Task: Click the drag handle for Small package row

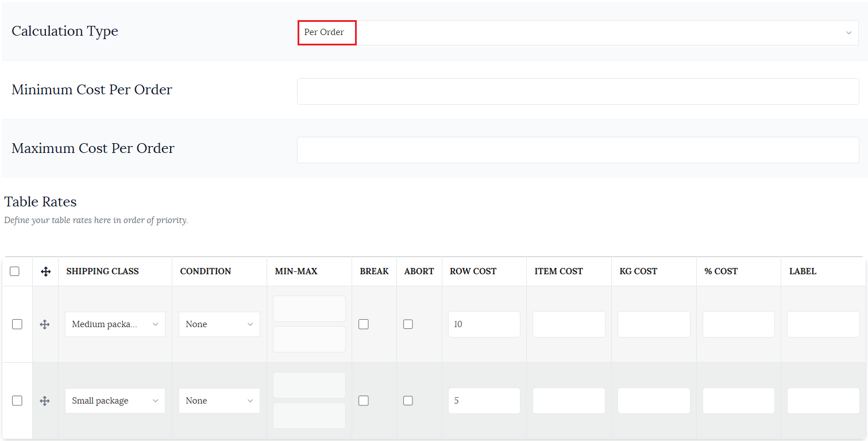Action: point(45,401)
